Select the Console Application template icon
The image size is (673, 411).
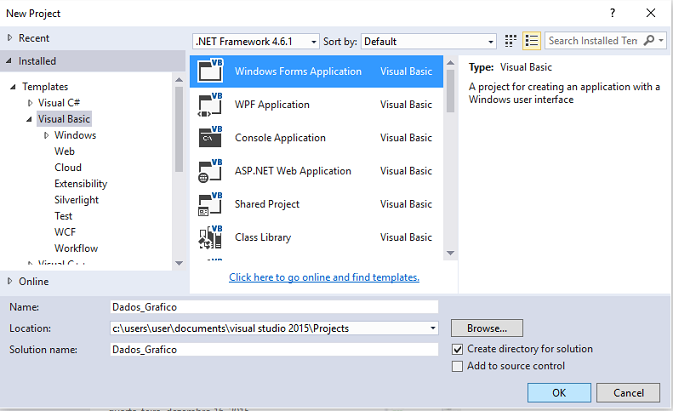[x=210, y=137]
